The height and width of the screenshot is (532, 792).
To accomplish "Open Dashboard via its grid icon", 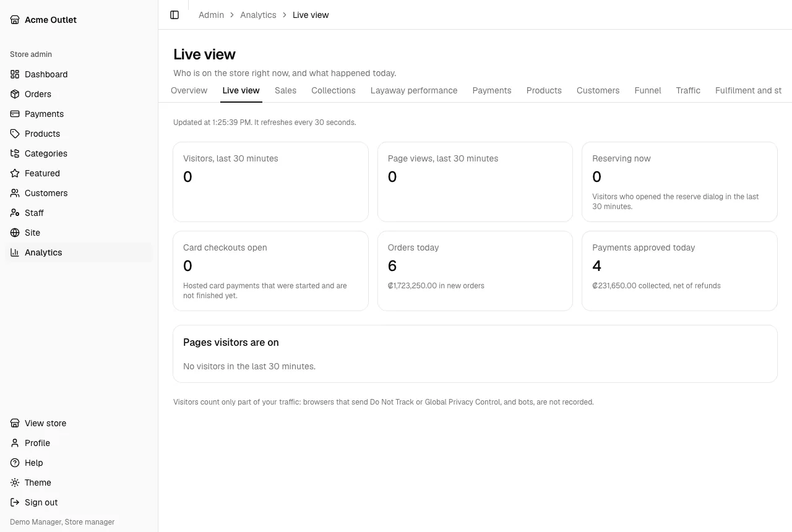I will 15,74.
